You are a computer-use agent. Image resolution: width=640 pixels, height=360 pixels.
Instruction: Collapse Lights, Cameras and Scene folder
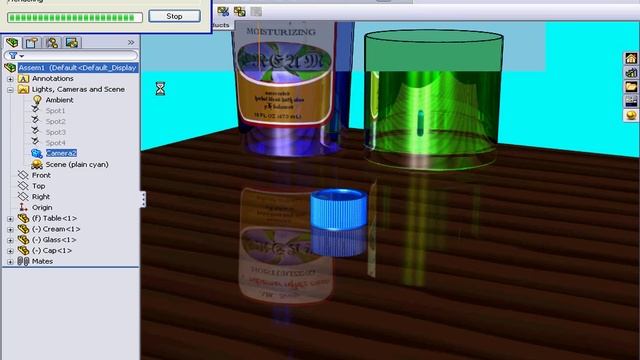coord(10,89)
